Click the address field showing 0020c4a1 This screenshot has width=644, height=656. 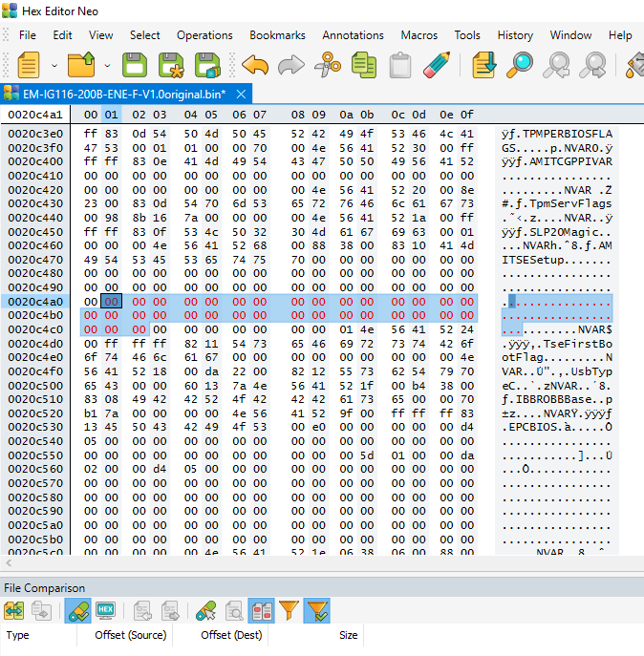point(35,115)
